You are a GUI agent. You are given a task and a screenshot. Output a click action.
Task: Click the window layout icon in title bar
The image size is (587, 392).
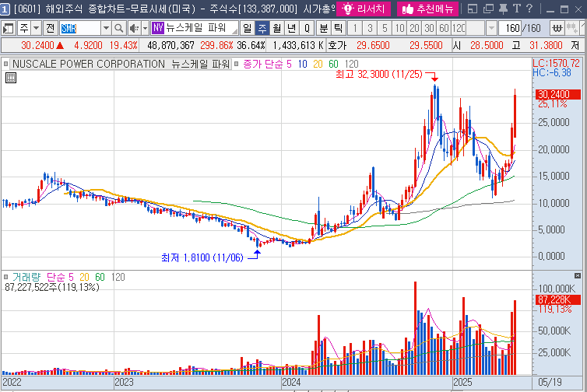pyautogui.click(x=473, y=9)
